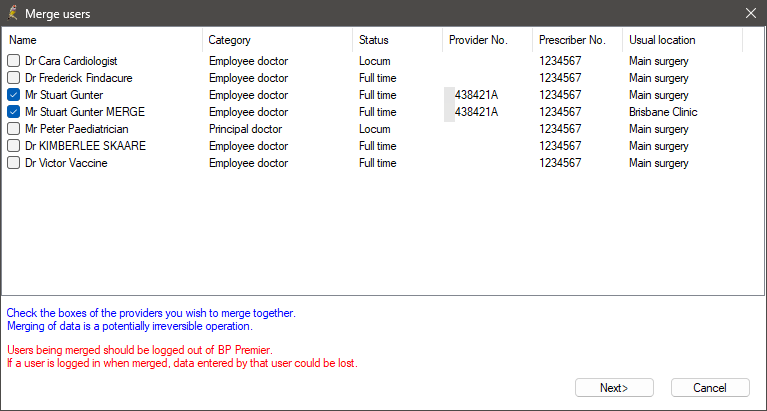Uncheck the Mr Stuart Gunter checkbox
767x411 pixels.
pyautogui.click(x=14, y=95)
